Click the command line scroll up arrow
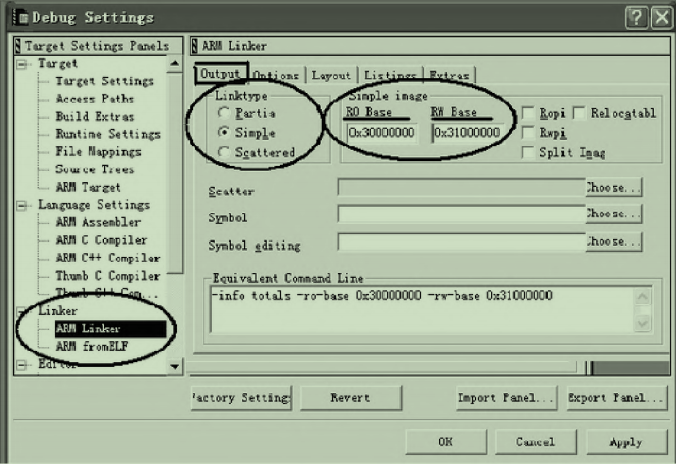The image size is (676, 464). [x=643, y=297]
